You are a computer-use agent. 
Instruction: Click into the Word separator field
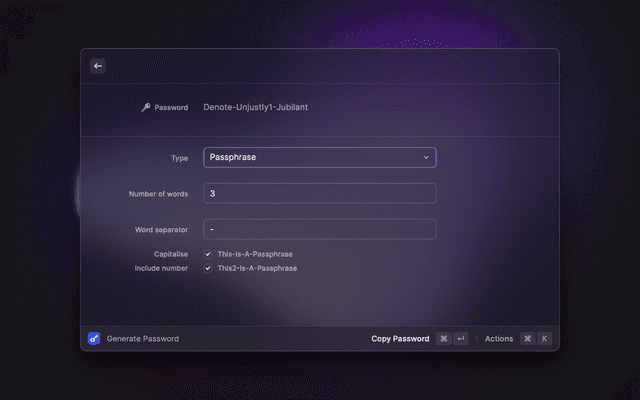pos(319,229)
